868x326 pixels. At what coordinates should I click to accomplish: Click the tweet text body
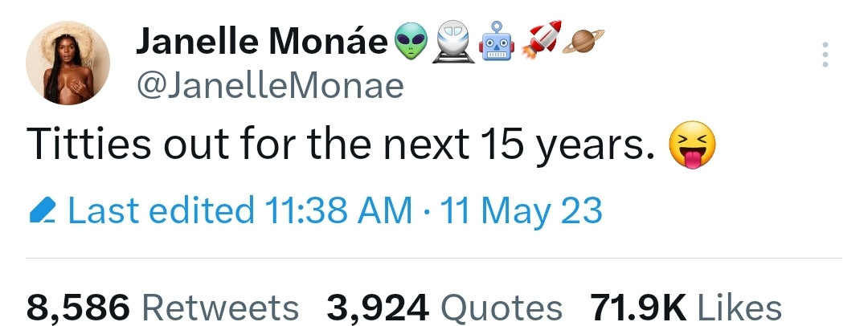tap(338, 148)
